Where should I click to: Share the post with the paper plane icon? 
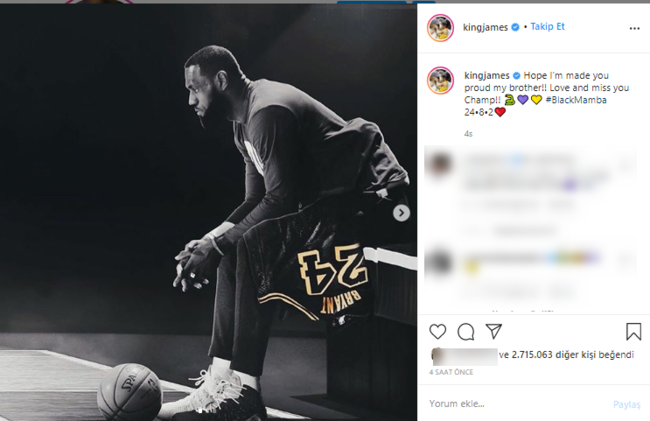494,331
